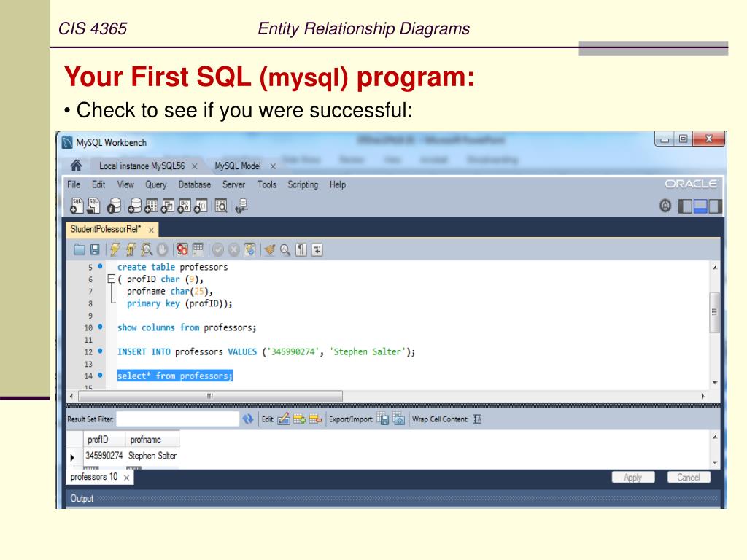The image size is (747, 560).
Task: Create new stored procedure icon
Action: (x=185, y=206)
